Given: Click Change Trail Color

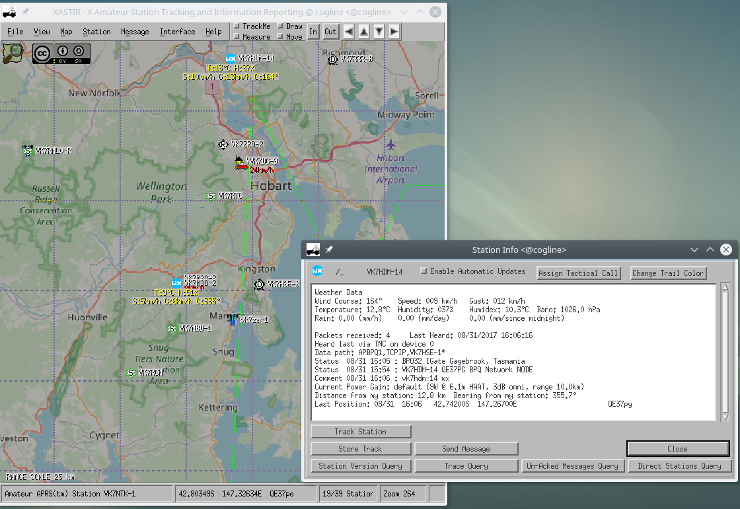Looking at the screenshot, I should (668, 273).
